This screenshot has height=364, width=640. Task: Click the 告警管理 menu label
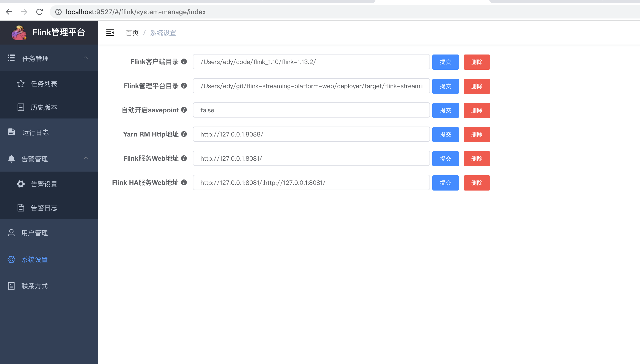click(35, 159)
